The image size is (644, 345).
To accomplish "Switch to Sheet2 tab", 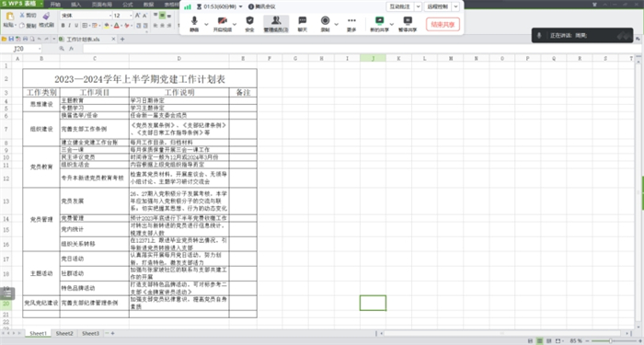I will (64, 333).
